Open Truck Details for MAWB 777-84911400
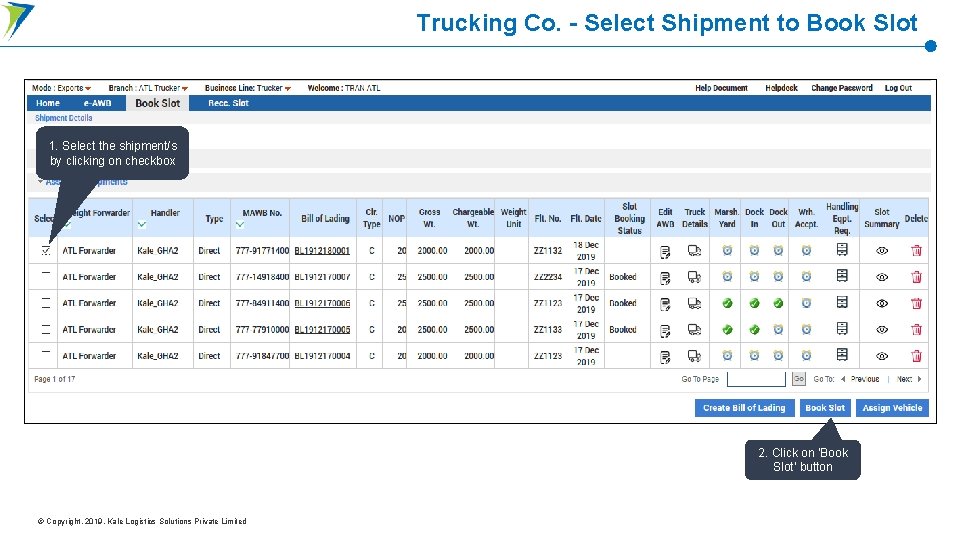Viewport: 960px width, 540px height. [694, 303]
